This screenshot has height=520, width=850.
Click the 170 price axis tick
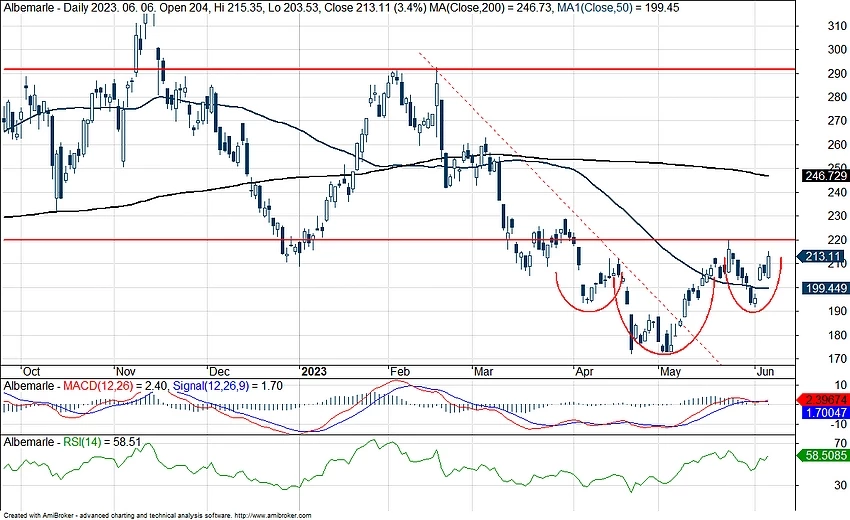(x=837, y=358)
